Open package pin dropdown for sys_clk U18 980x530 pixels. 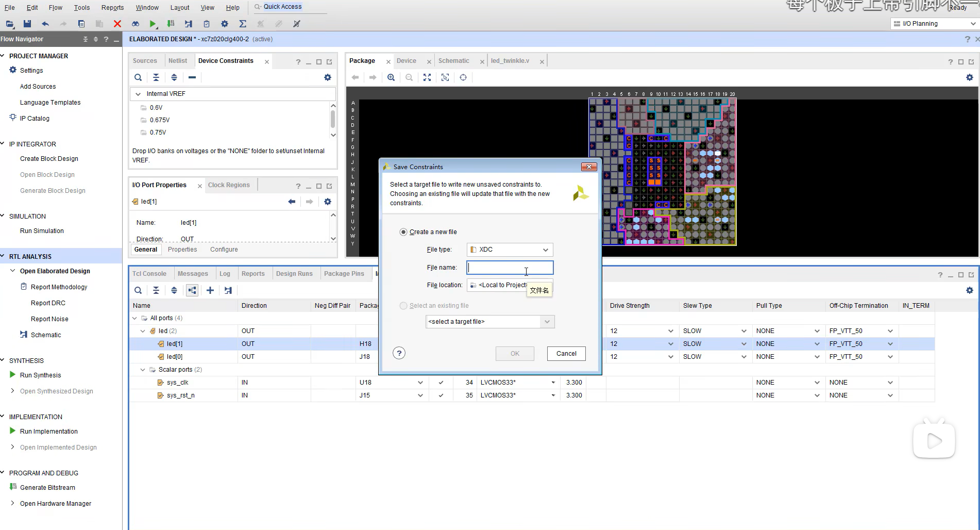click(420, 383)
